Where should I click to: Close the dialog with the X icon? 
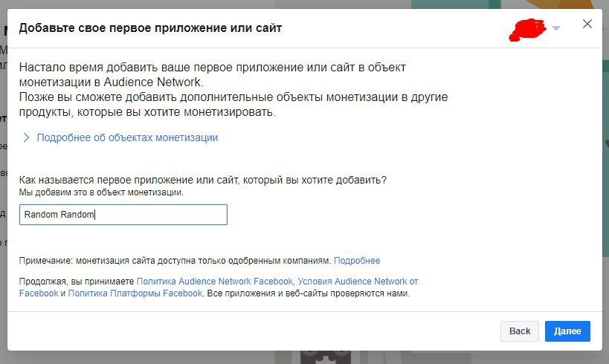(x=587, y=24)
